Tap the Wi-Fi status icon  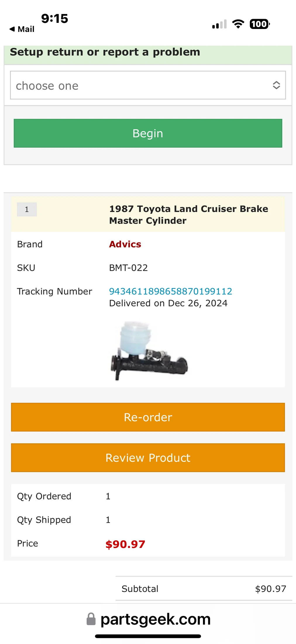[x=238, y=24]
